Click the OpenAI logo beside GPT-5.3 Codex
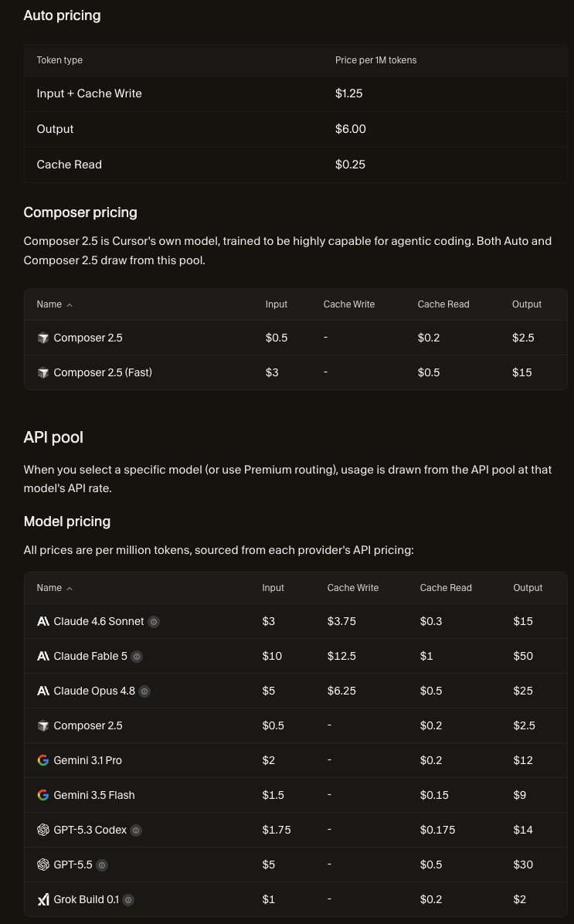The height and width of the screenshot is (924, 574). pyautogui.click(x=43, y=830)
